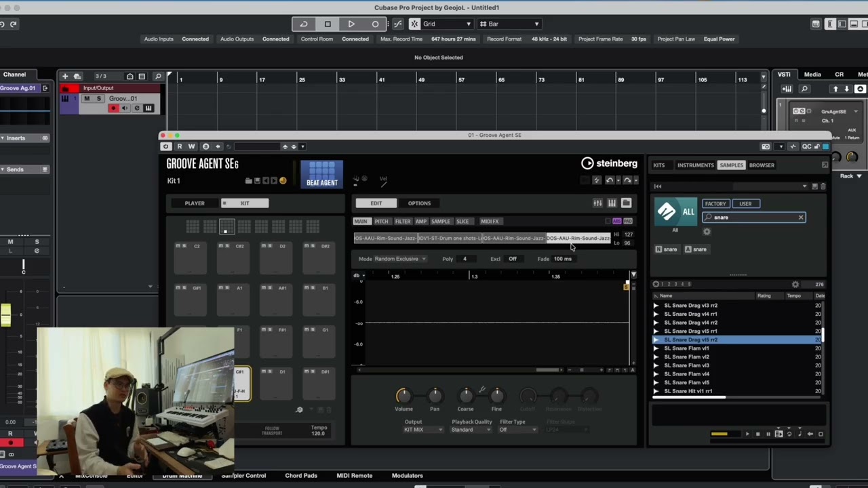The width and height of the screenshot is (868, 488).
Task: Stop playback in Cubase transport
Action: tap(328, 24)
